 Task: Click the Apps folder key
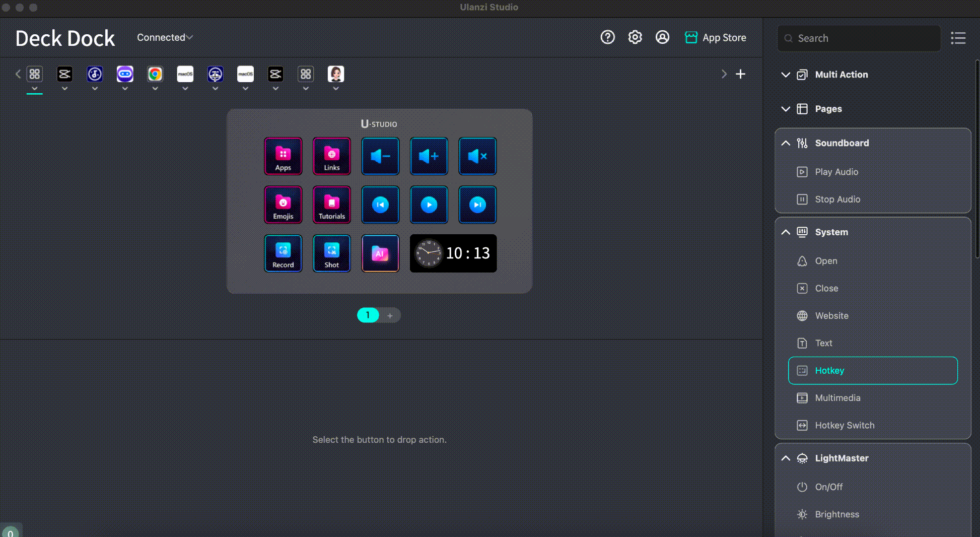tap(283, 156)
